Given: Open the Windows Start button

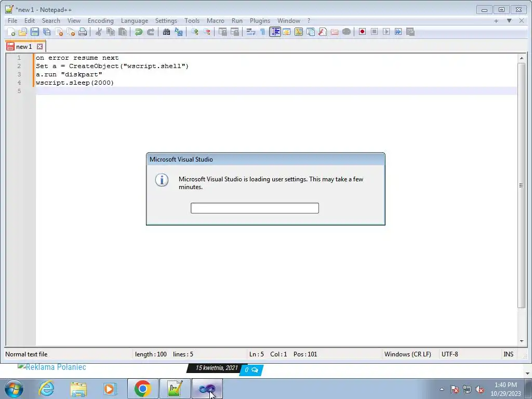Looking at the screenshot, I should pyautogui.click(x=14, y=389).
